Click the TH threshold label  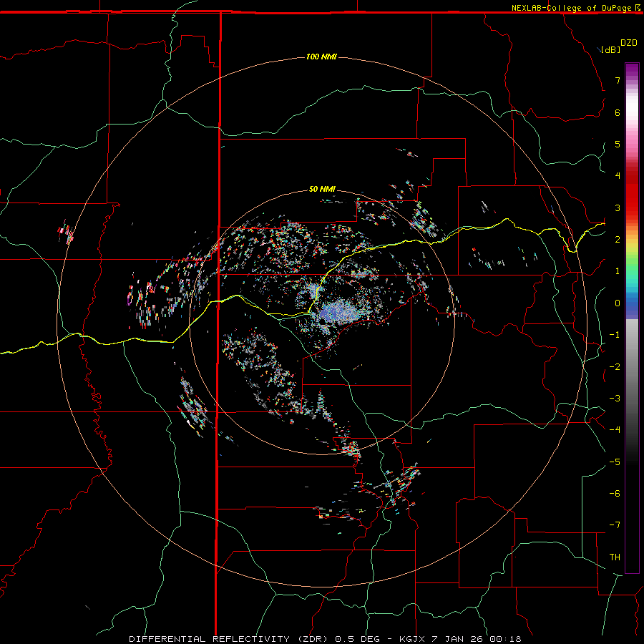coord(615,557)
